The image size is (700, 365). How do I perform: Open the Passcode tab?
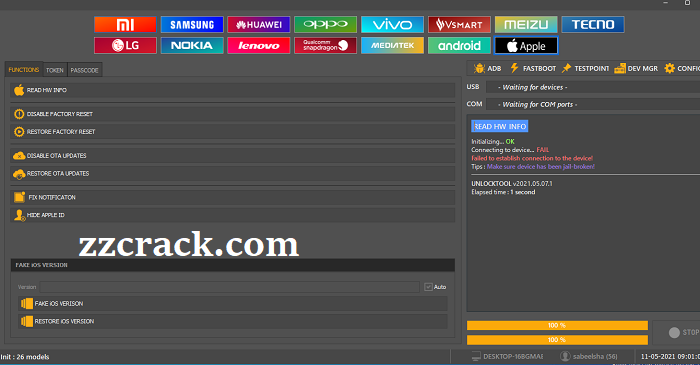click(x=84, y=70)
